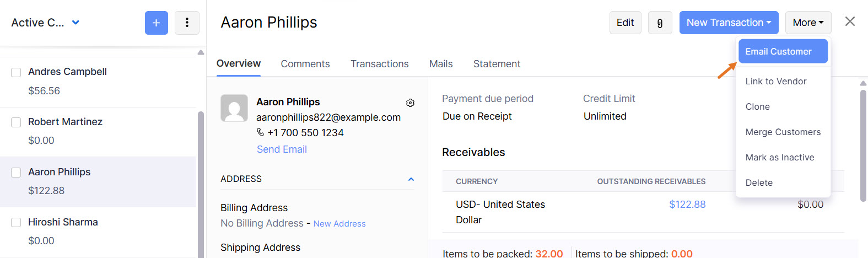Screen dimensions: 868x258
Task: Collapse the Address section chevron
Action: point(411,179)
